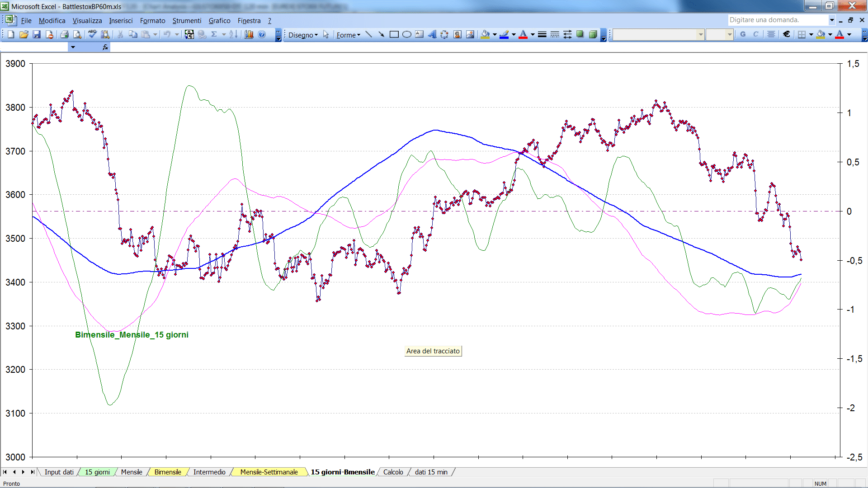Toggle Italic (C) formatting
Image resolution: width=868 pixels, height=488 pixels.
pos(756,34)
